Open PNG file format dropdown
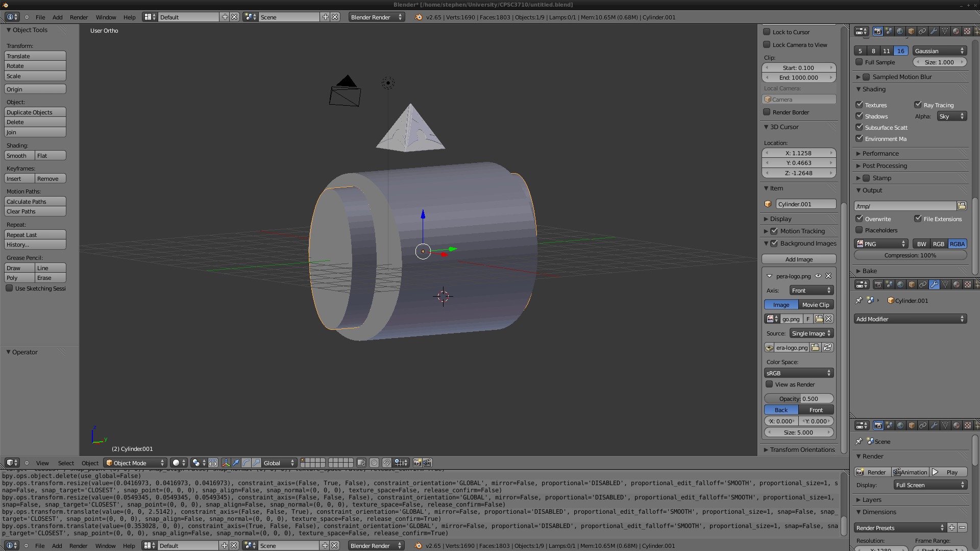Image resolution: width=980 pixels, height=551 pixels. [881, 244]
